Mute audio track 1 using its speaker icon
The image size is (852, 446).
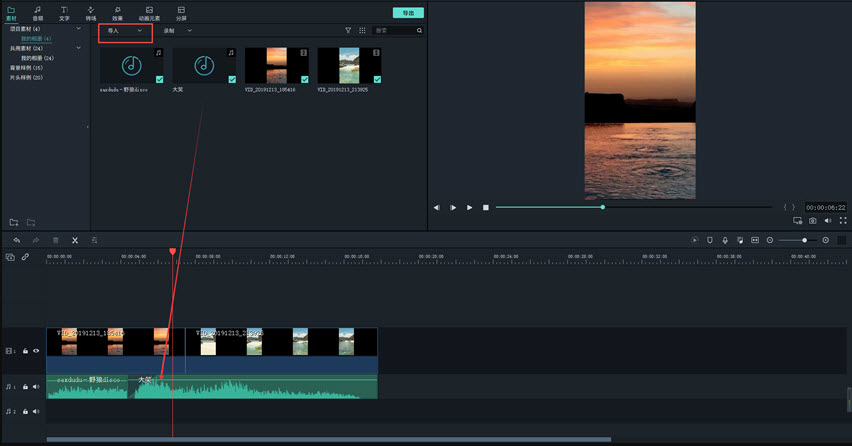point(37,386)
